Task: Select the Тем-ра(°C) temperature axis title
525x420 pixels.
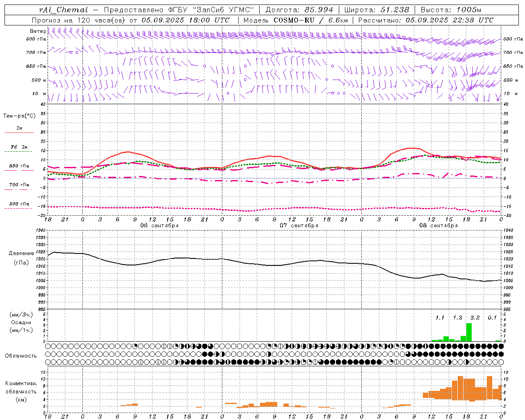Action: tap(19, 116)
